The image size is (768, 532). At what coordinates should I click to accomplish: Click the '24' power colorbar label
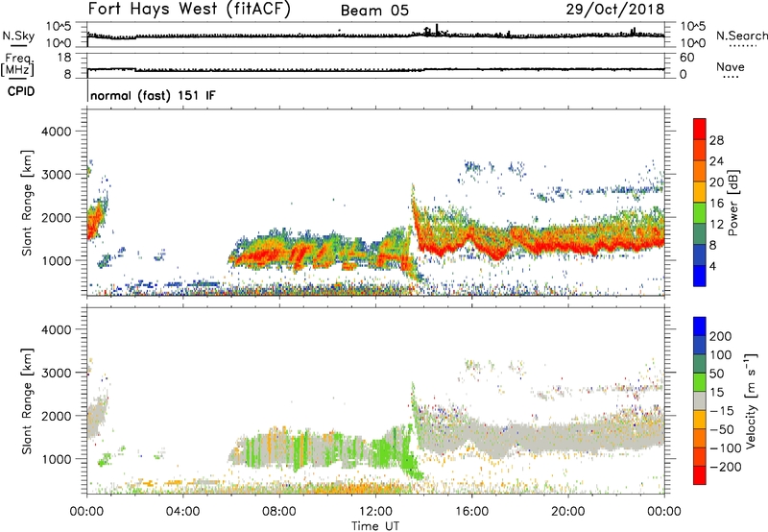716,161
